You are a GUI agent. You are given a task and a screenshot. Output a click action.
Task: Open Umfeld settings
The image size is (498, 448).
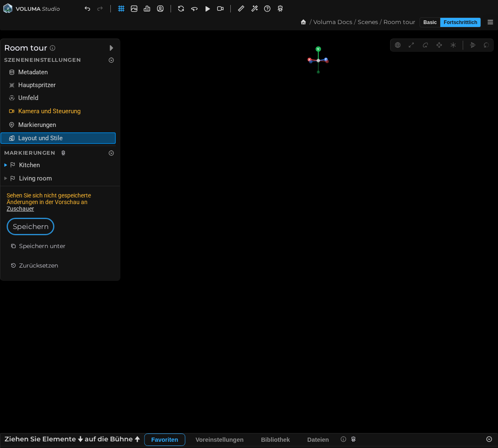pos(58,98)
